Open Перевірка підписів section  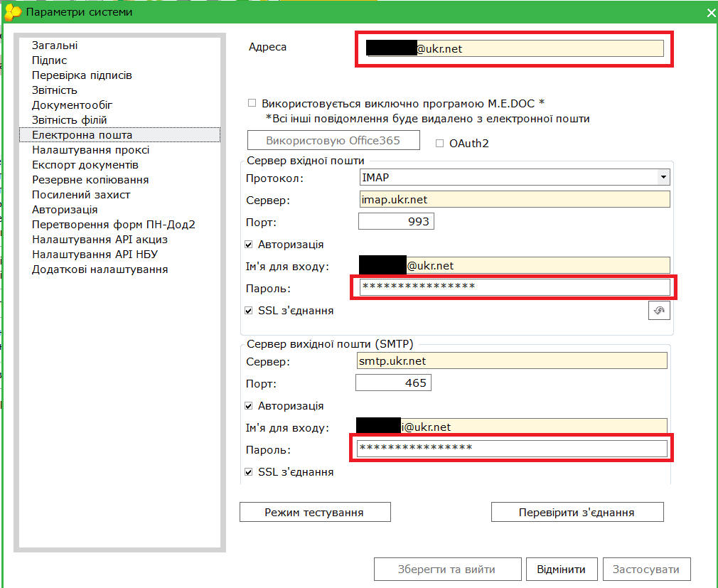pyautogui.click(x=82, y=75)
